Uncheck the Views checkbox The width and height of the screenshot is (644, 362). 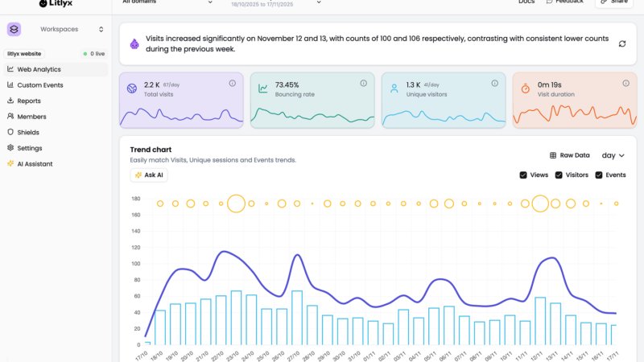coord(523,175)
